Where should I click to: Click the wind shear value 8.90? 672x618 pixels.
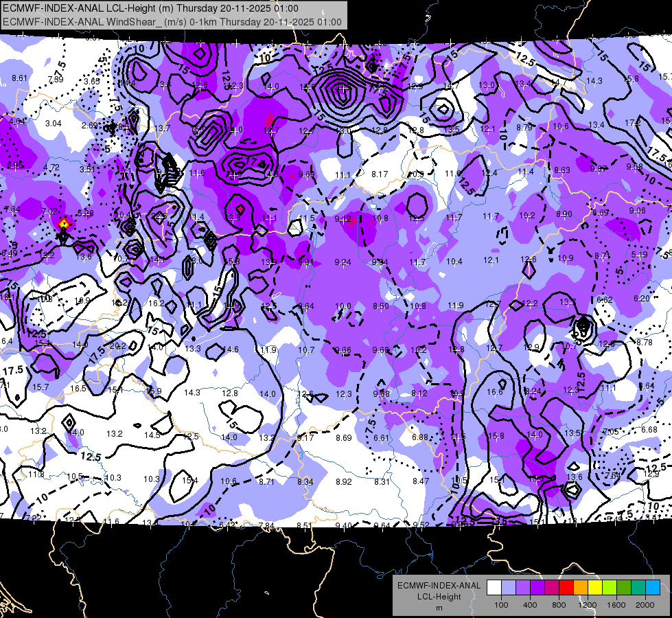[564, 214]
